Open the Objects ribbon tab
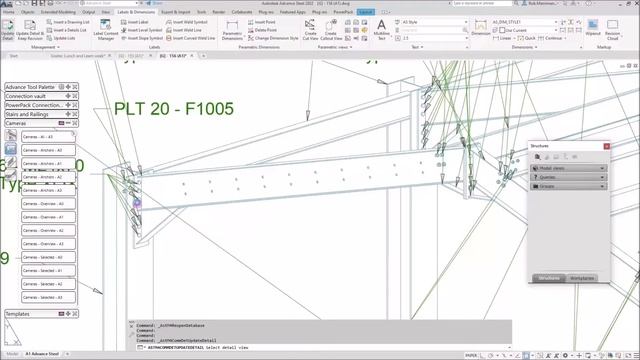This screenshot has height=360, width=640. click(x=27, y=12)
